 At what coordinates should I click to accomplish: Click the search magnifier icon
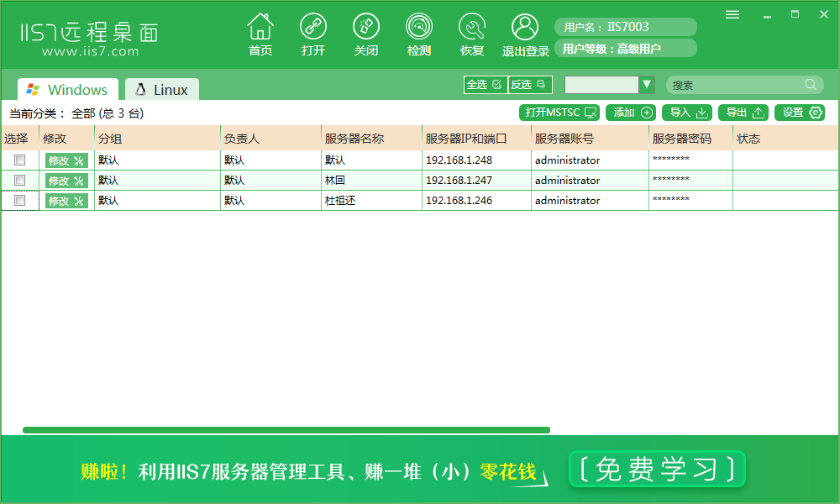(x=810, y=85)
